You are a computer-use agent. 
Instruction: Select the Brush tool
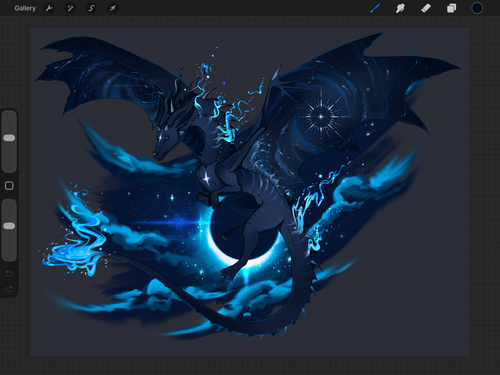click(375, 8)
